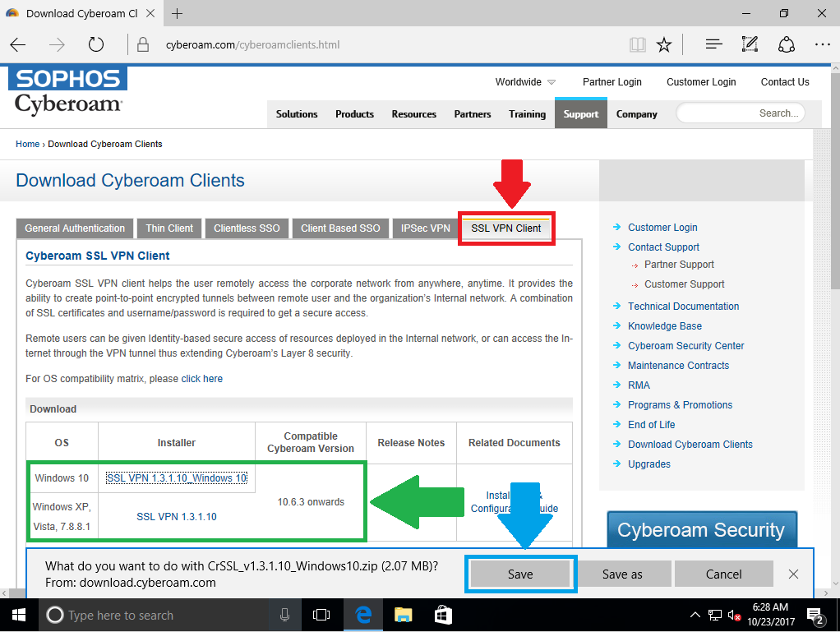Click the Share icon in Edge toolbar
This screenshot has height=632, width=840.
[x=787, y=44]
